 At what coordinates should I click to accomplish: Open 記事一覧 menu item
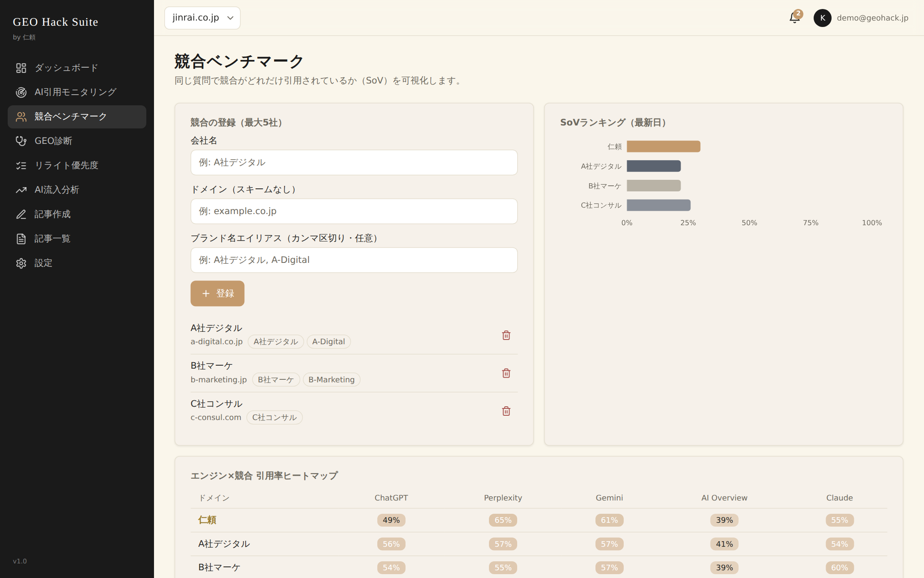(x=77, y=239)
